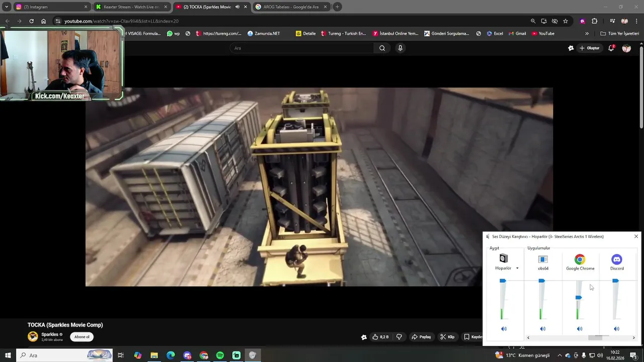Open the tab search dropdown
Viewport: 644px width, 362px height.
click(x=7, y=7)
